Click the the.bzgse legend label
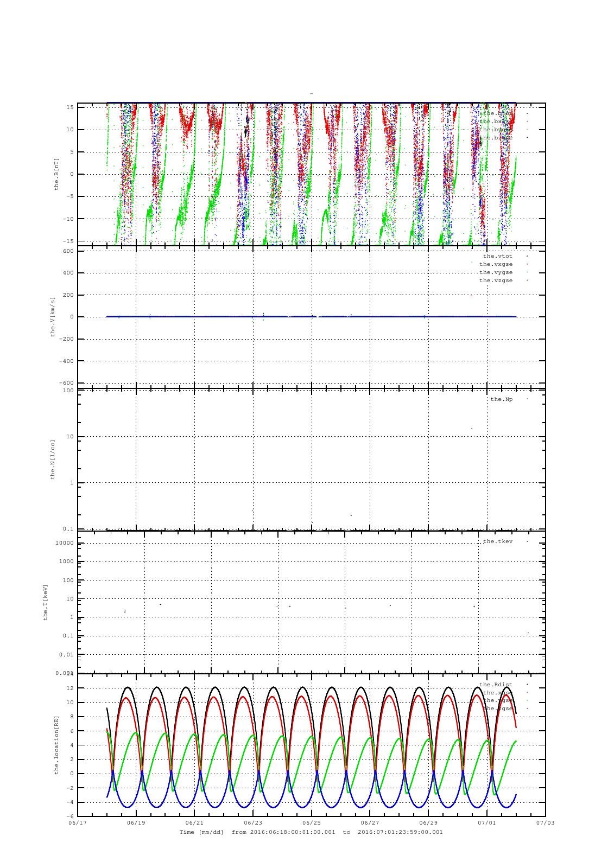 click(x=496, y=138)
